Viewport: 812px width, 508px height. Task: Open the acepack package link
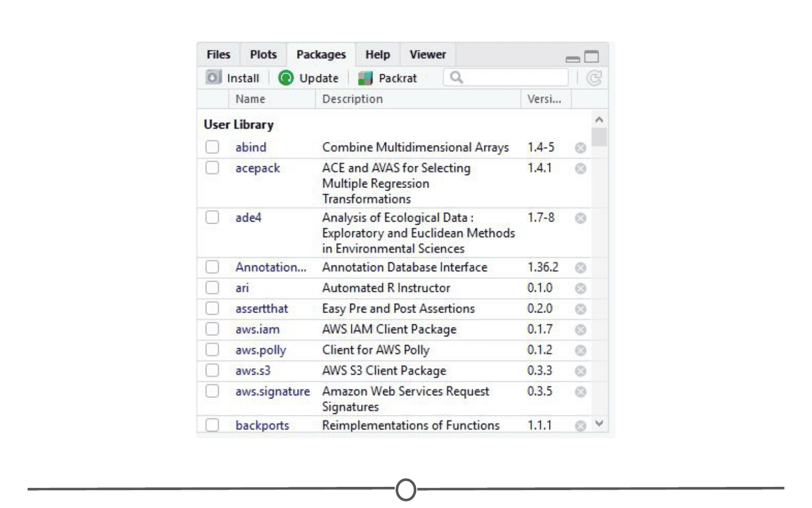click(x=258, y=168)
